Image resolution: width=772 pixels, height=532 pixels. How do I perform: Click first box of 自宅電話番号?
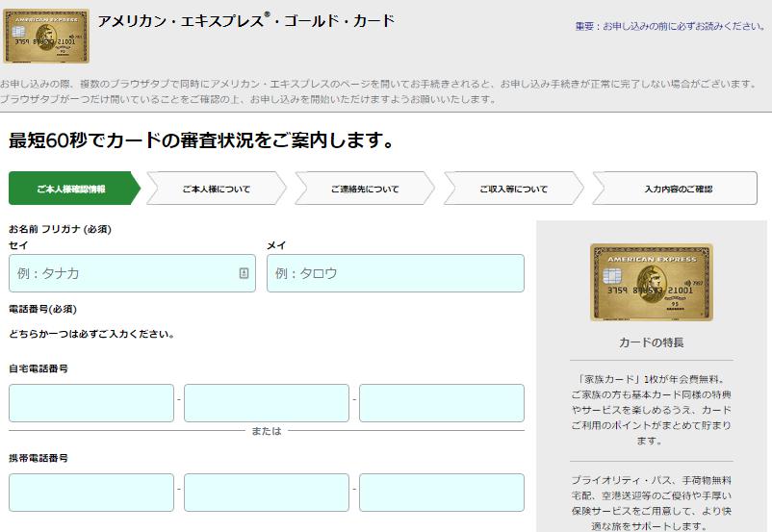(91, 403)
